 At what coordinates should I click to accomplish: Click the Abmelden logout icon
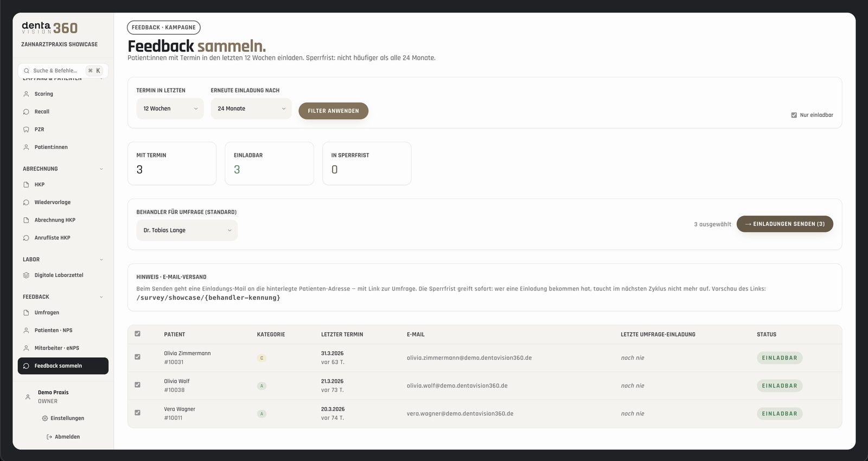49,437
